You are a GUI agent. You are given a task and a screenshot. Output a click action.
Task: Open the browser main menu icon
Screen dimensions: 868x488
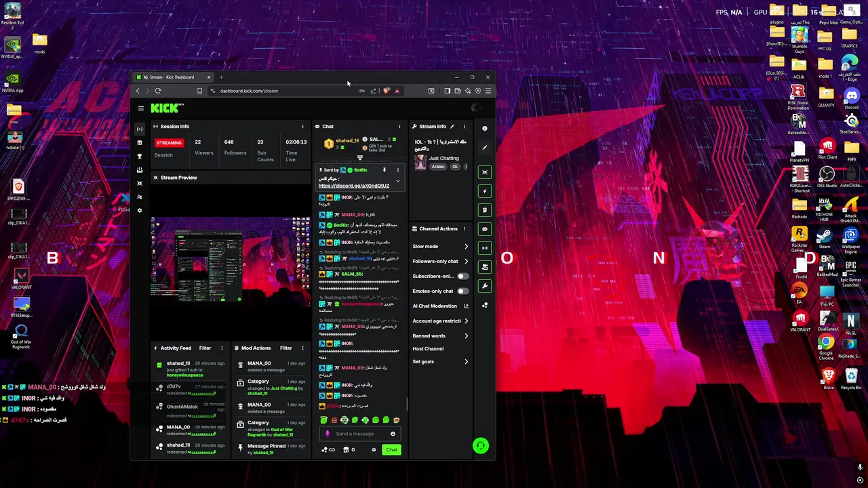pos(488,91)
